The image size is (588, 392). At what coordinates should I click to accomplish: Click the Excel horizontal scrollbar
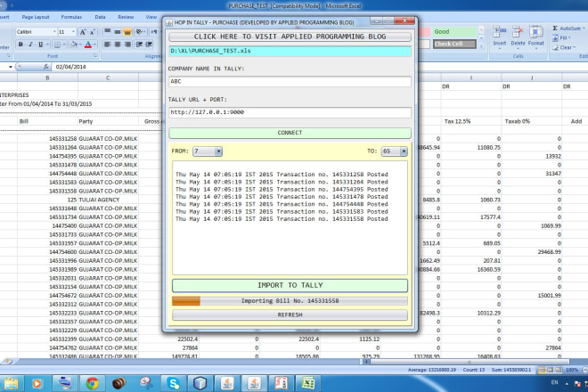[468, 362]
